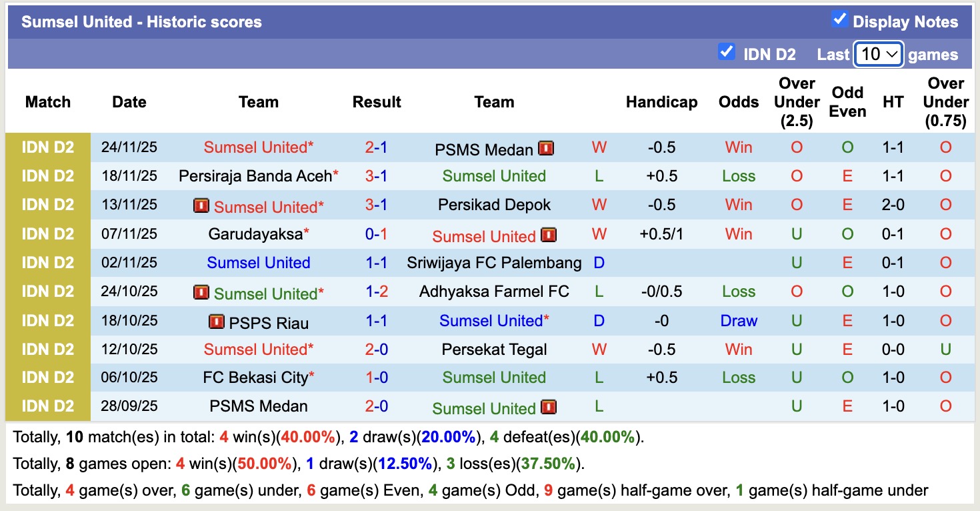This screenshot has height=511, width=980.
Task: Click red card icon in the Garudayaksa match row
Action: [x=548, y=235]
